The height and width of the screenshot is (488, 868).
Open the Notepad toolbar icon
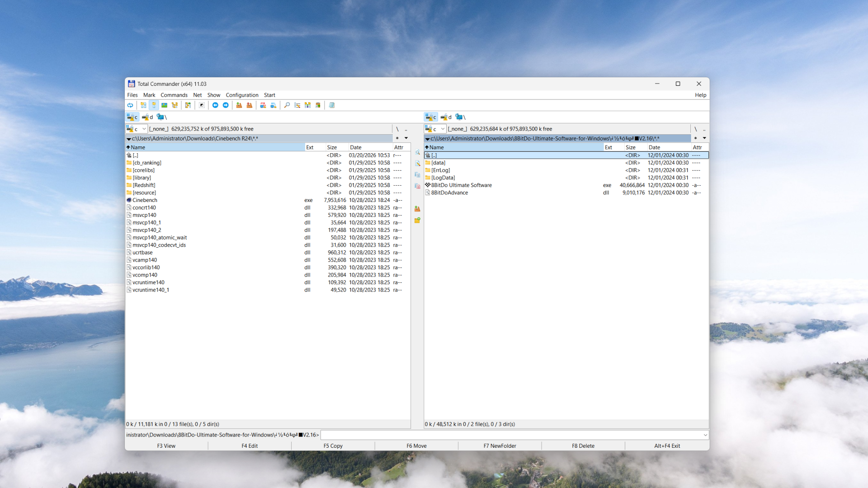coord(332,105)
